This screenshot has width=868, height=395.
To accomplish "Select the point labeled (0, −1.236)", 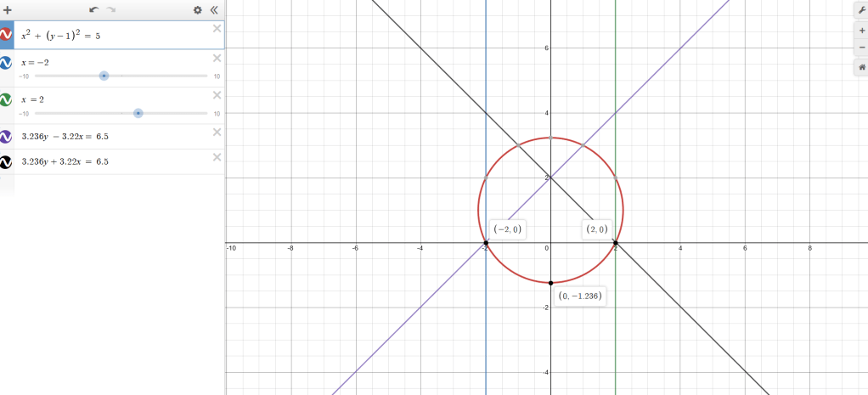I will tap(550, 282).
